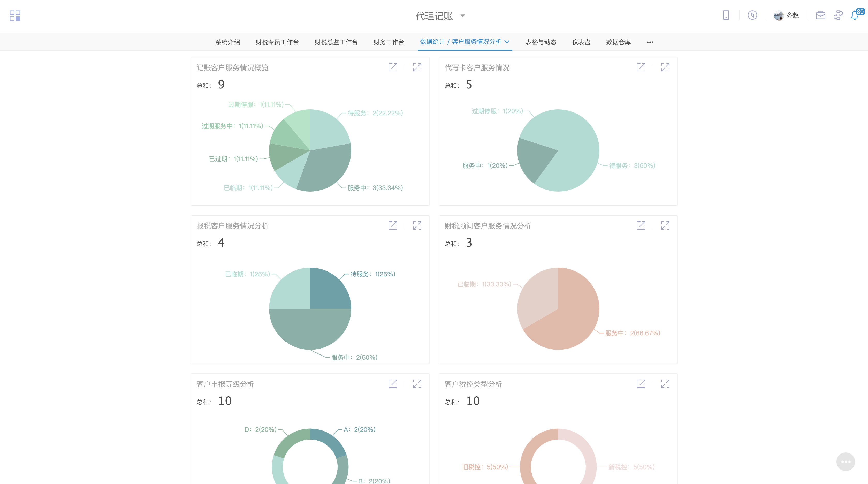Click label D：2(20%) in 申报等级 chart
Viewport: 868px width, 484px height.
coord(261,429)
